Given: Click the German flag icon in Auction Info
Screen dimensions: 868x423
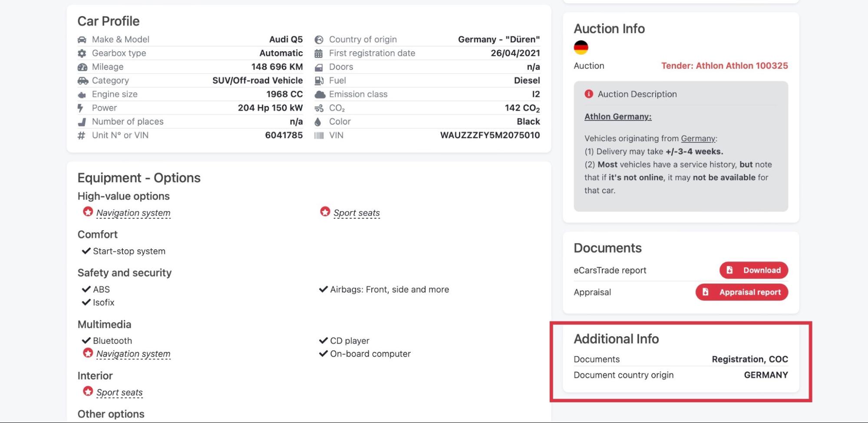Looking at the screenshot, I should tap(581, 47).
